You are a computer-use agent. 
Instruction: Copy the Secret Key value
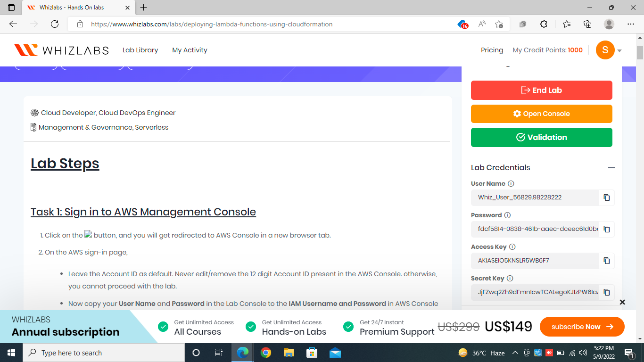[x=606, y=292]
